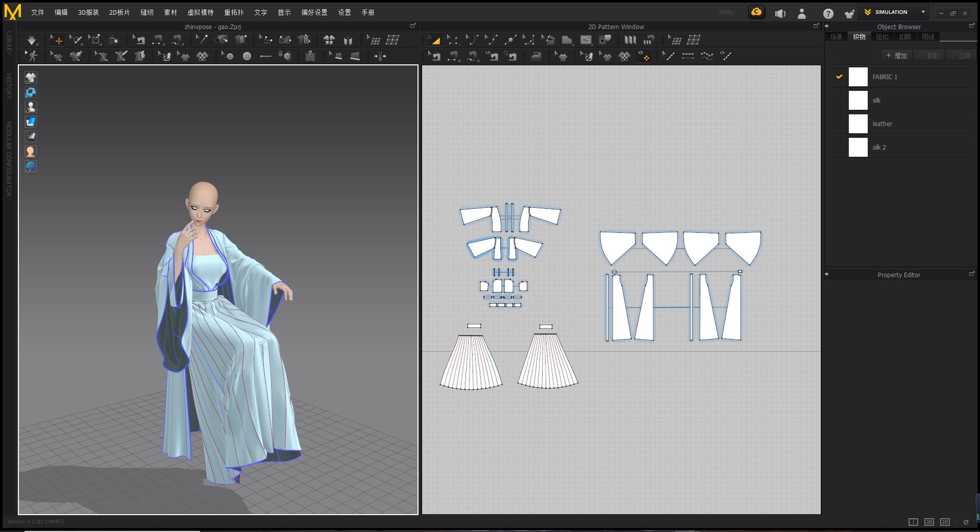Viewport: 980px width, 532px height.
Task: Choose the Steam iron tool in 2D toolbar
Action: click(x=535, y=56)
